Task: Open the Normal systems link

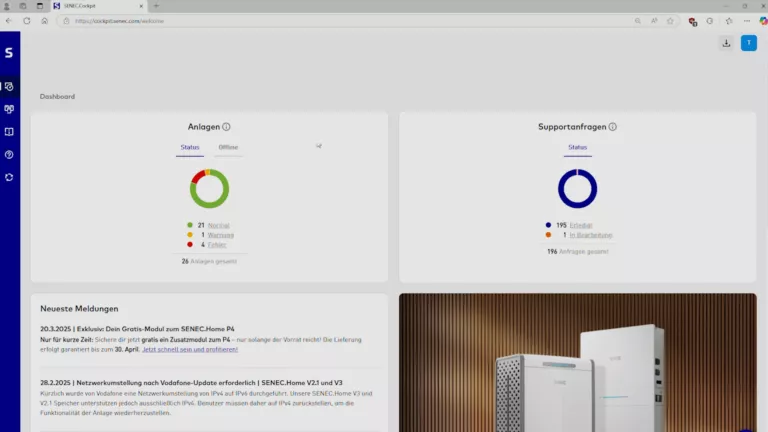Action: [x=218, y=225]
